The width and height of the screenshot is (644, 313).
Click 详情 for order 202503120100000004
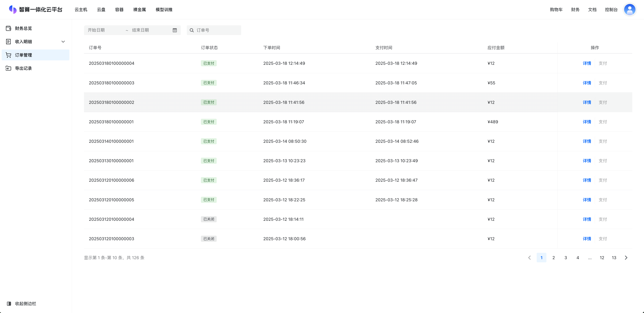[x=587, y=219]
